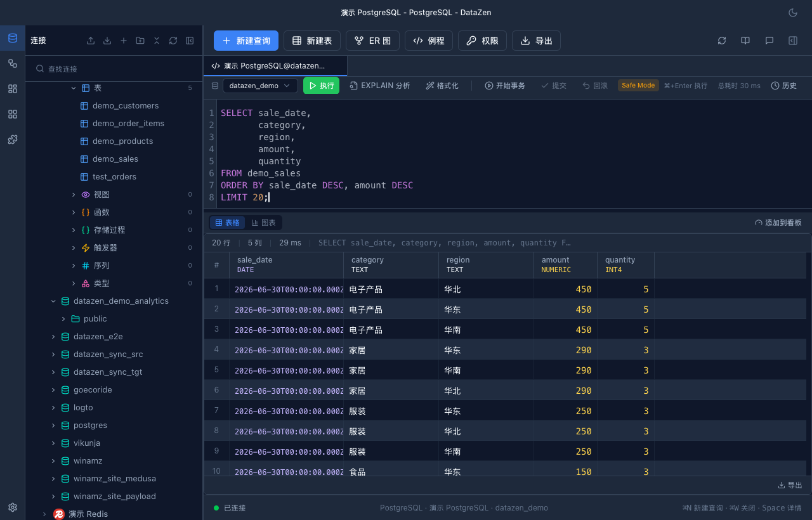The image size is (812, 520).
Task: Click the 导出 button below the results table
Action: (790, 485)
